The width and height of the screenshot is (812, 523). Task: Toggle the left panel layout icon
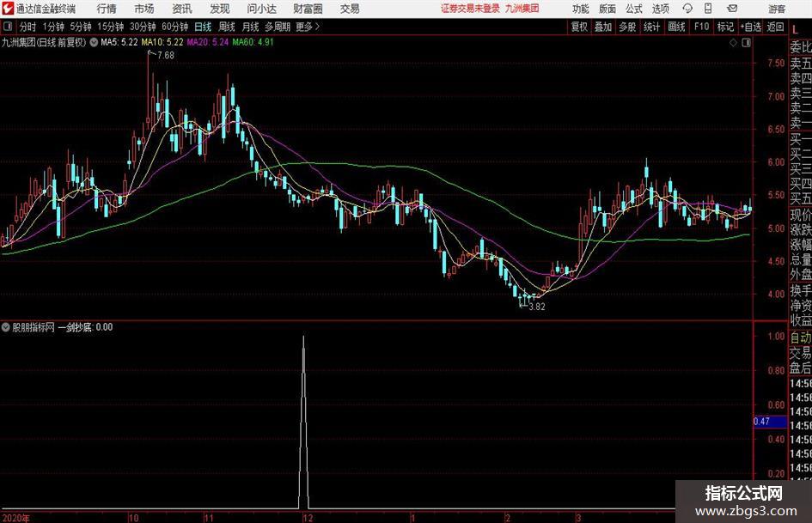pyautogui.click(x=7, y=27)
